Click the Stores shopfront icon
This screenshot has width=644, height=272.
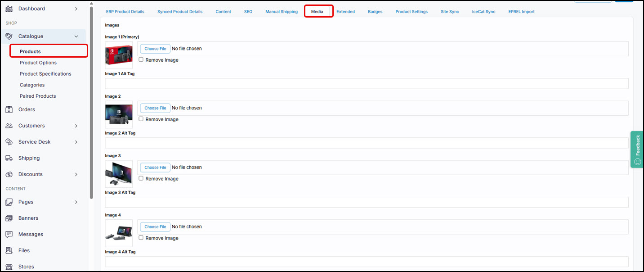coord(9,267)
